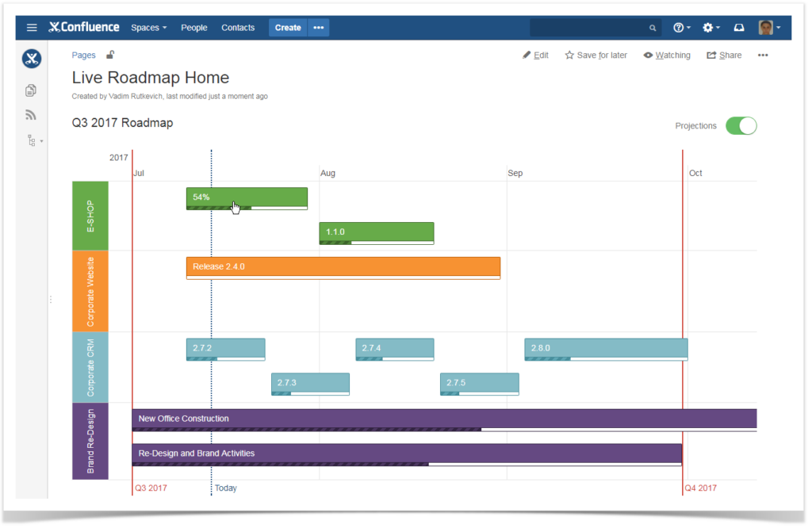Image resolution: width=812 pixels, height=528 pixels.
Task: Click the 54% progress bar on E-SHOP row
Action: [x=246, y=197]
